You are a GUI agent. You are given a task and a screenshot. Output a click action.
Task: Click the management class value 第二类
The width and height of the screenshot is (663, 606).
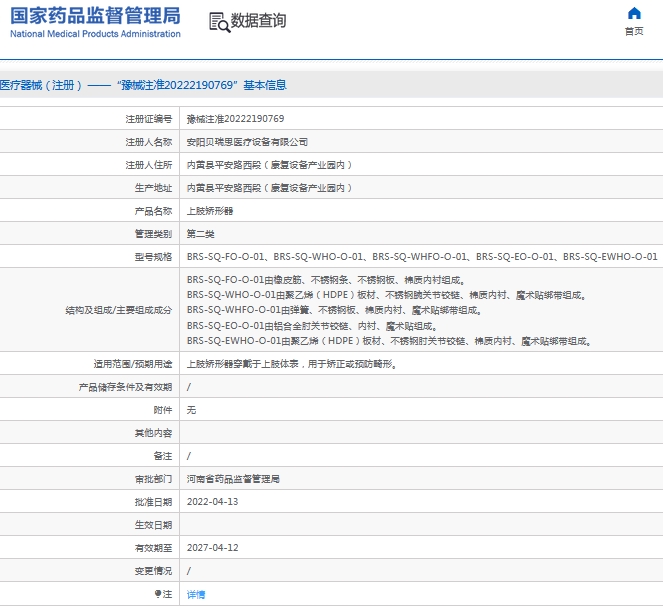point(201,234)
